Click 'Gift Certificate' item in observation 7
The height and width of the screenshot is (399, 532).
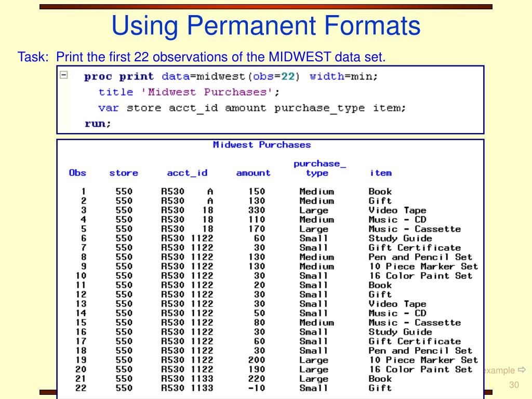coord(415,248)
